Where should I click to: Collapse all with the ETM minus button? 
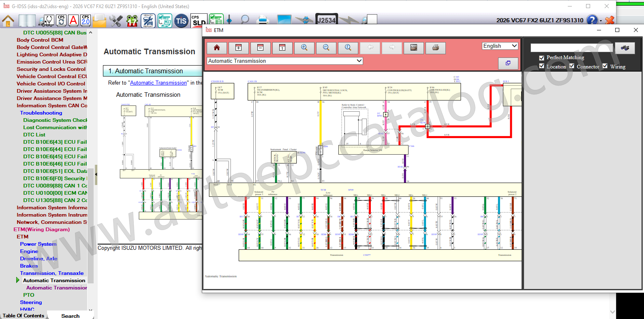tap(261, 48)
